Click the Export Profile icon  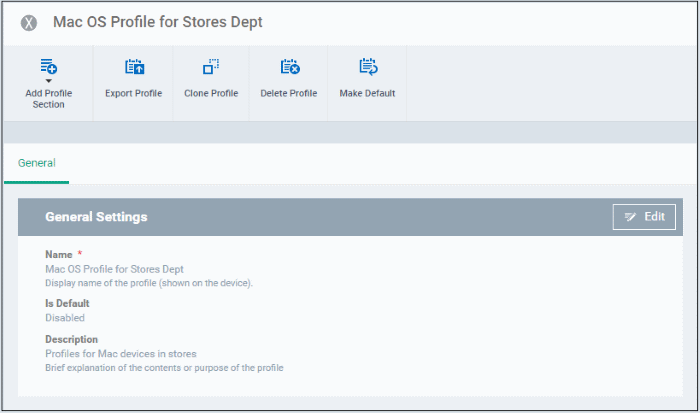point(134,67)
